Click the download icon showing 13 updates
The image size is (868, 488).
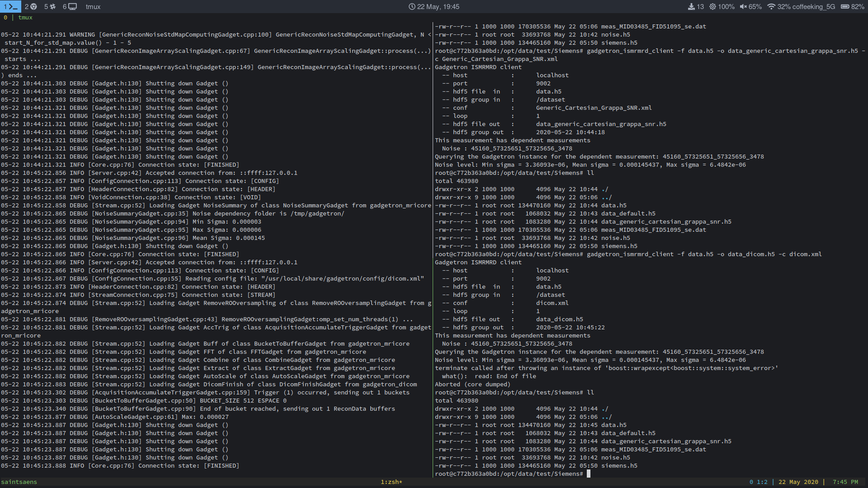[x=692, y=7]
